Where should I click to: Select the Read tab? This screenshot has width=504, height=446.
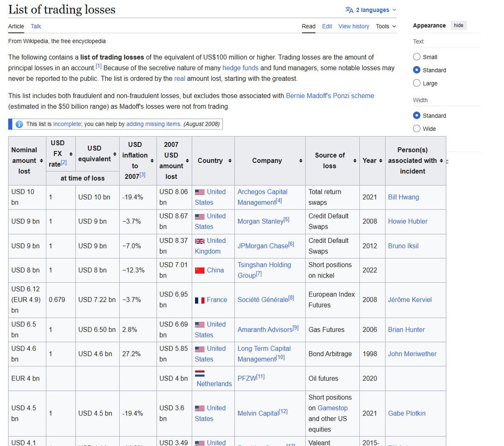309,27
